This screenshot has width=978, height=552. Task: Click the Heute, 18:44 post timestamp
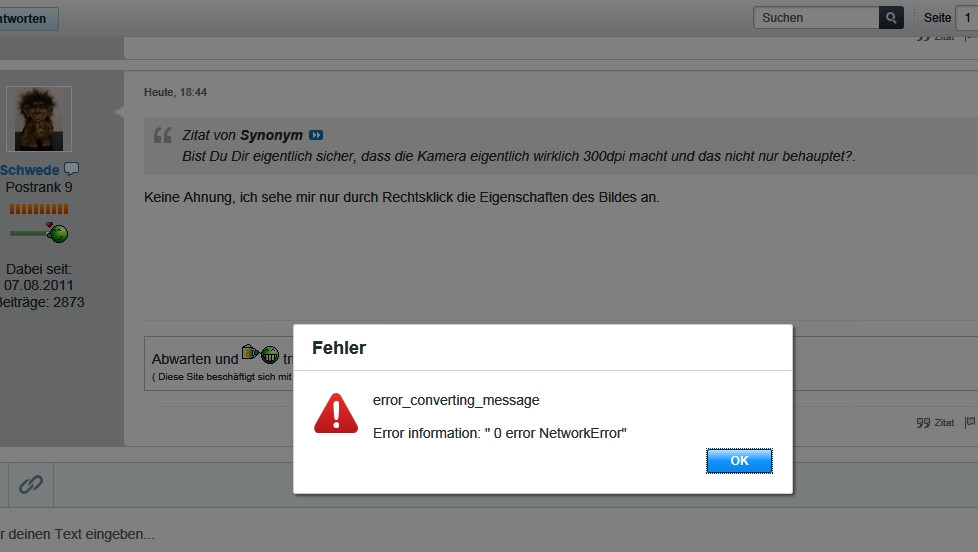click(175, 92)
